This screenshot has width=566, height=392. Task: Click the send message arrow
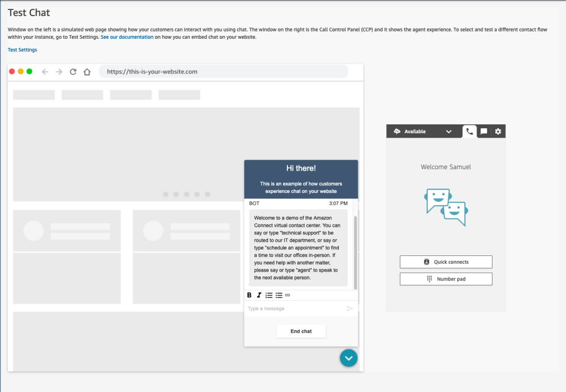click(x=349, y=308)
